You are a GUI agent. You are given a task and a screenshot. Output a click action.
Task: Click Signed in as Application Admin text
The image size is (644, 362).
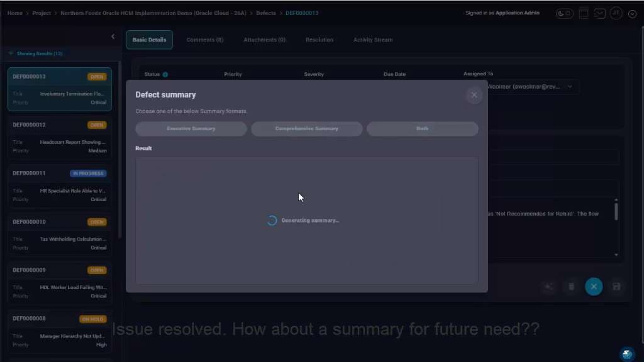pos(502,13)
